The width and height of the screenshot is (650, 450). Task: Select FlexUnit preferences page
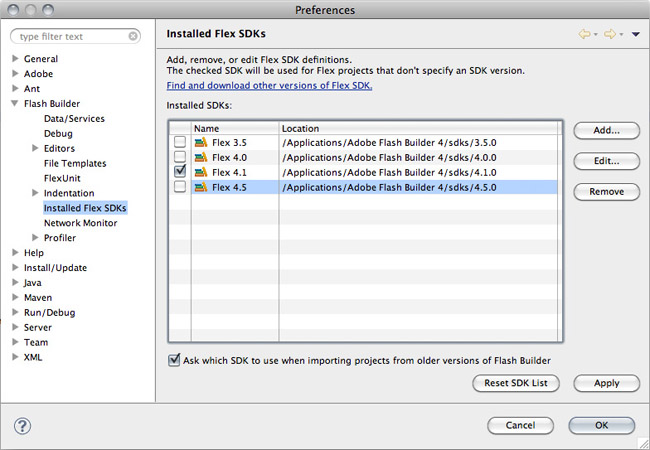click(62, 178)
